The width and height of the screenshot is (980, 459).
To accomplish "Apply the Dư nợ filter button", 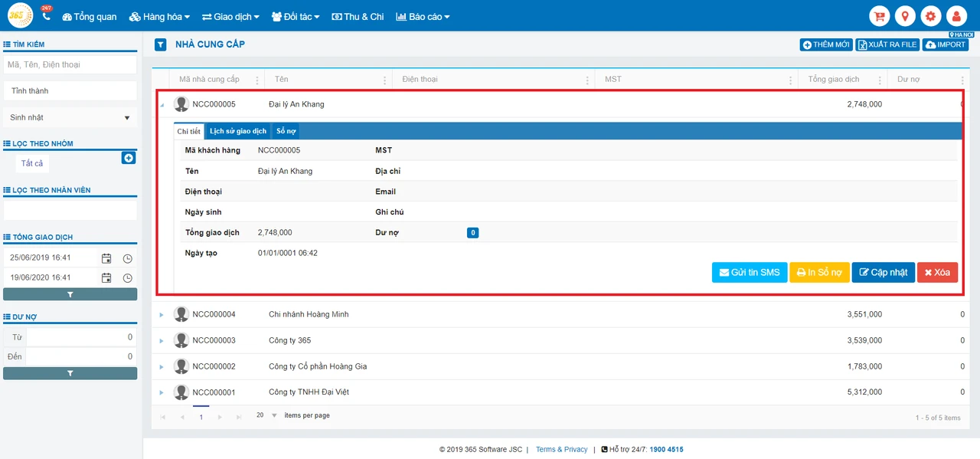I will 70,373.
